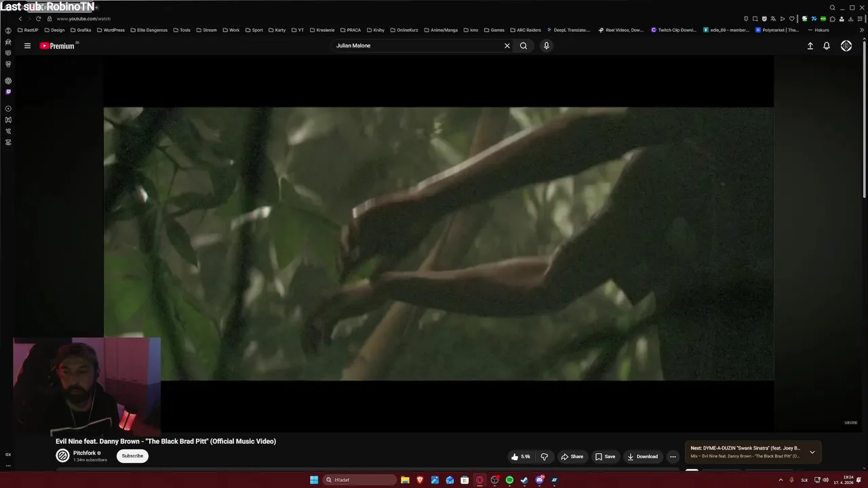This screenshot has height=488, width=868.
Task: Run search with magnifier button
Action: [x=524, y=45]
